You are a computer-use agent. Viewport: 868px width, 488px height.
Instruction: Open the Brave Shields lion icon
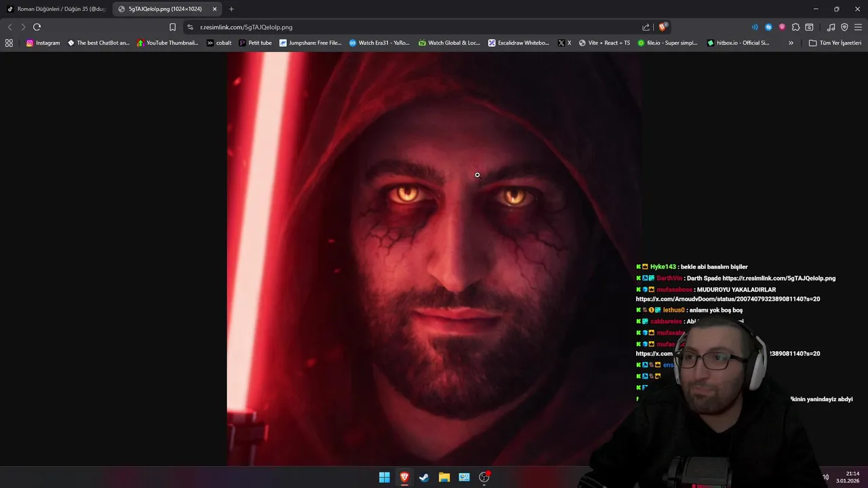[x=663, y=27]
